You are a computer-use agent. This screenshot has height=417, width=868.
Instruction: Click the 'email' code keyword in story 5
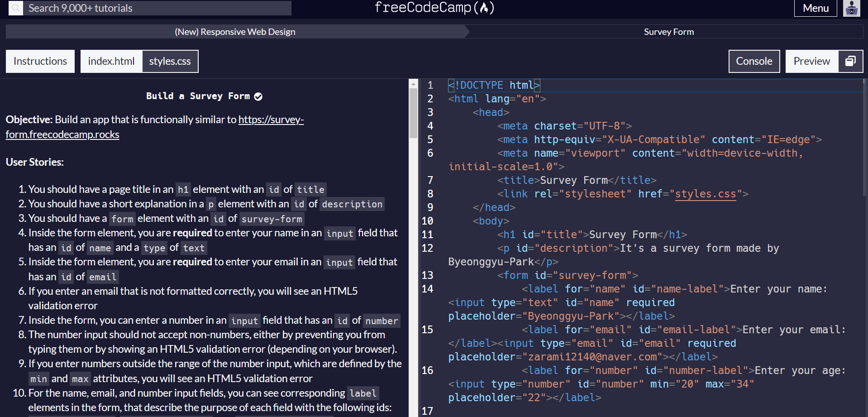103,277
